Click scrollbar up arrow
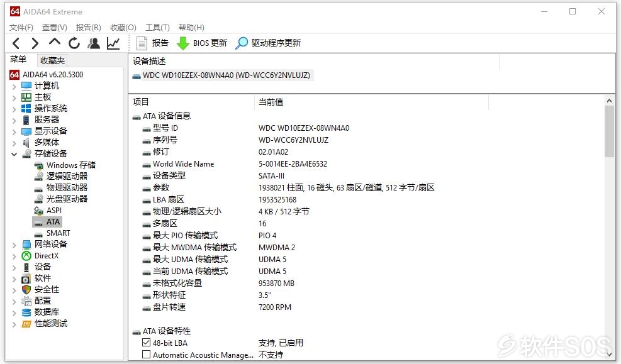The width and height of the screenshot is (621, 364). (x=609, y=101)
